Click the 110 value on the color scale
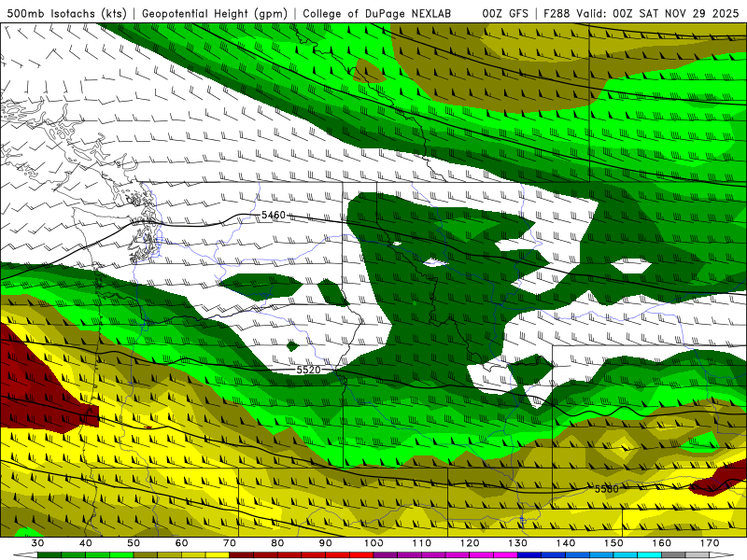The height and width of the screenshot is (560, 747). pos(422,543)
